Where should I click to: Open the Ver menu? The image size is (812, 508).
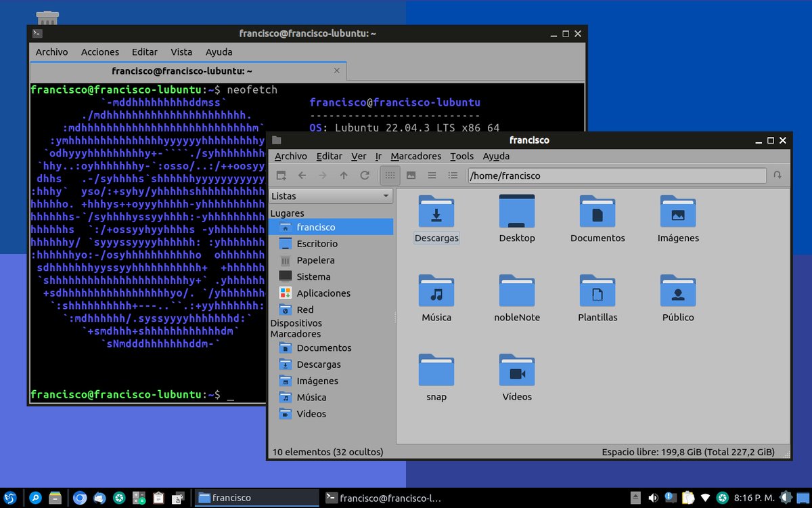[359, 156]
